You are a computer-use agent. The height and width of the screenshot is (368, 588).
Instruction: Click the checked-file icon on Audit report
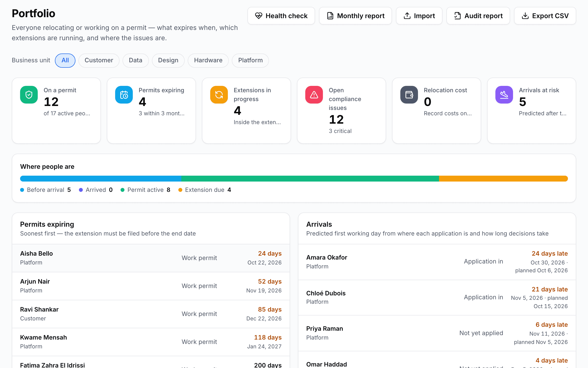[457, 16]
